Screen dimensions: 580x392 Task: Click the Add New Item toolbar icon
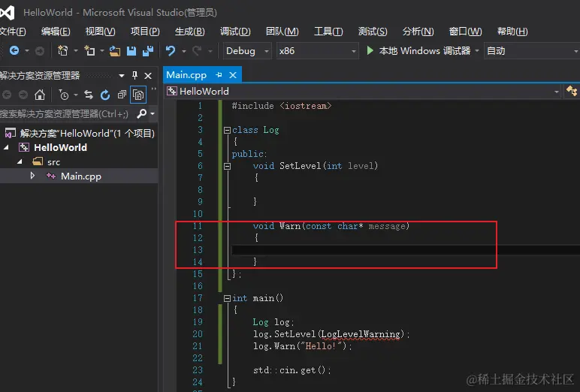(x=89, y=50)
